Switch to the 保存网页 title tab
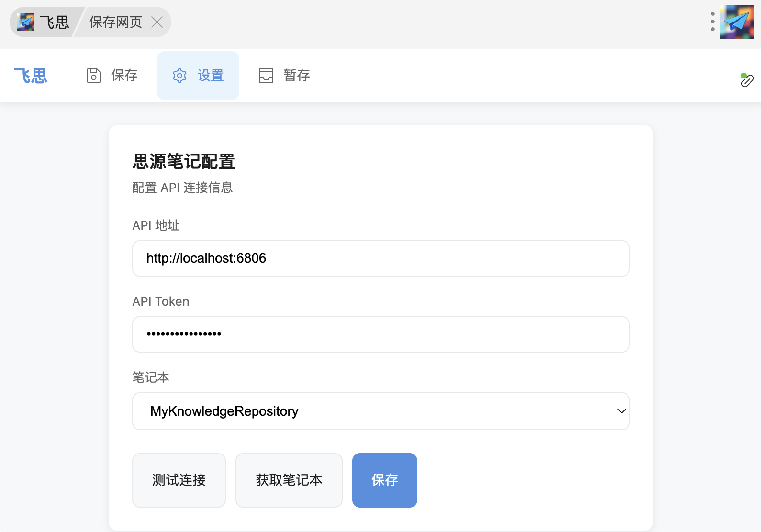Viewport: 761px width, 532px height. click(x=116, y=22)
